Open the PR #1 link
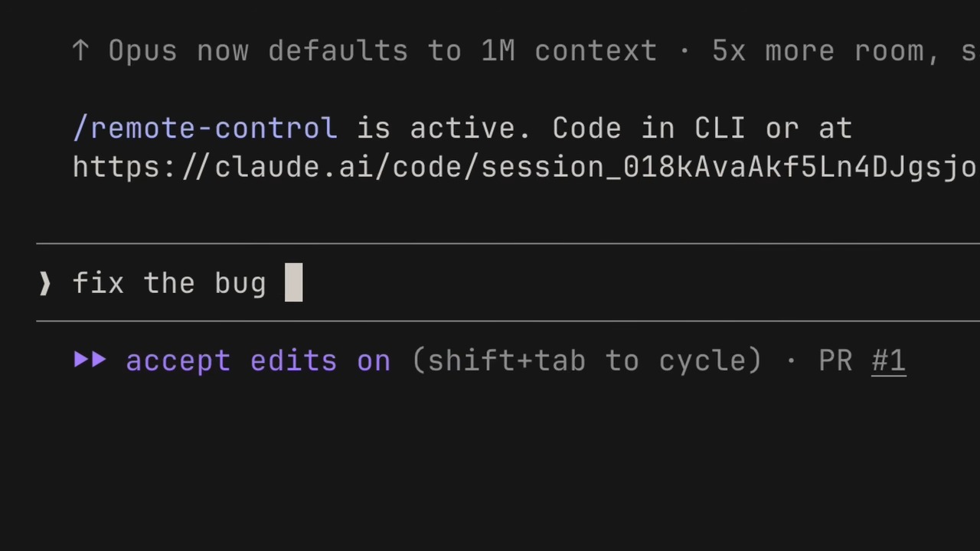 point(889,360)
